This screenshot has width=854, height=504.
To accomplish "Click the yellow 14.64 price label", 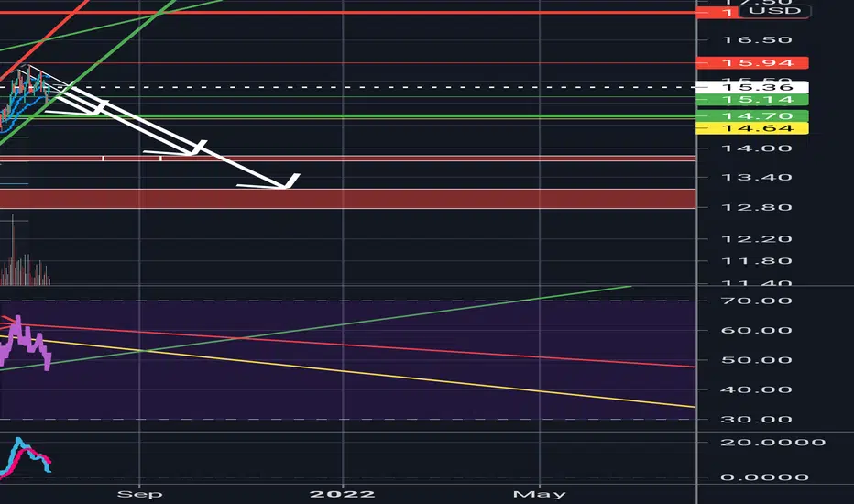I will [752, 128].
